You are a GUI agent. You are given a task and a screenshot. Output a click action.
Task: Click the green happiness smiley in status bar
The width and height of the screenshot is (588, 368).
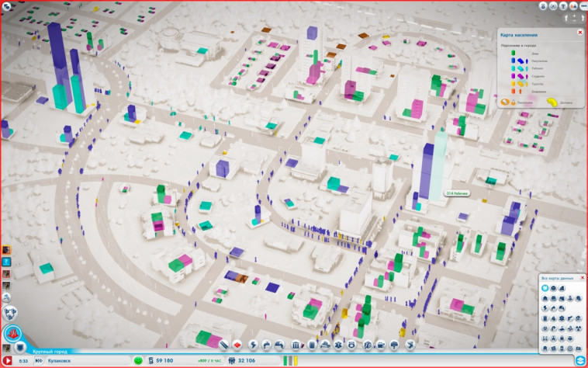coord(138,360)
